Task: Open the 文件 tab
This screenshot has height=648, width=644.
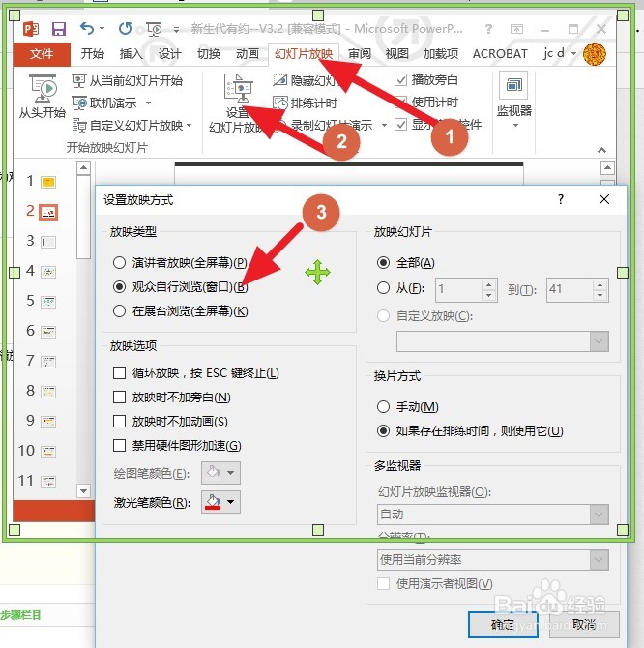Action: (42, 54)
